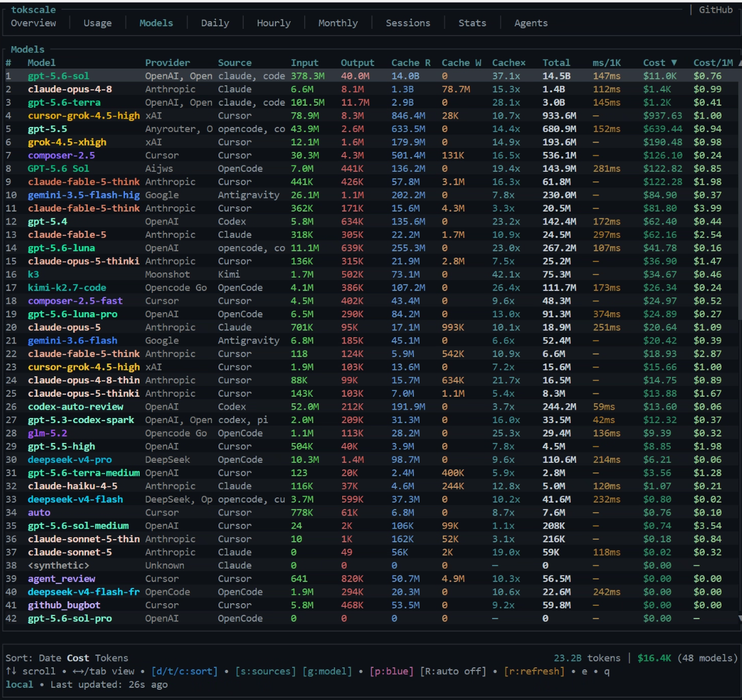Click the Cachex column header
Screen dimensions: 742x700
click(509, 62)
